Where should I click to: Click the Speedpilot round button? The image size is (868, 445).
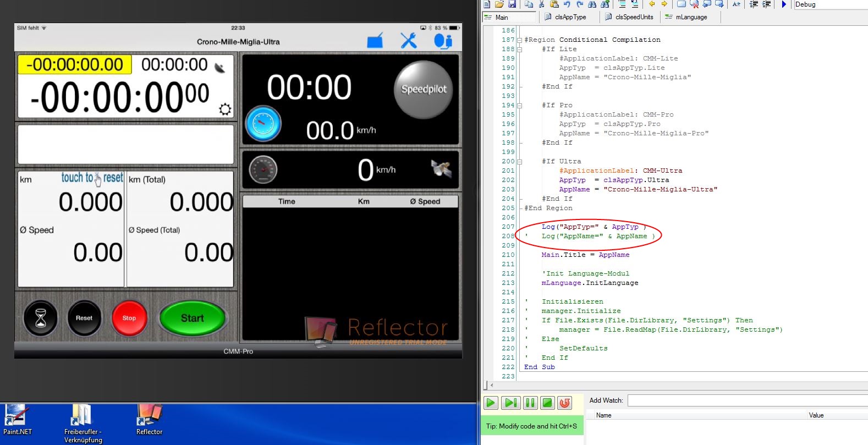(x=424, y=89)
